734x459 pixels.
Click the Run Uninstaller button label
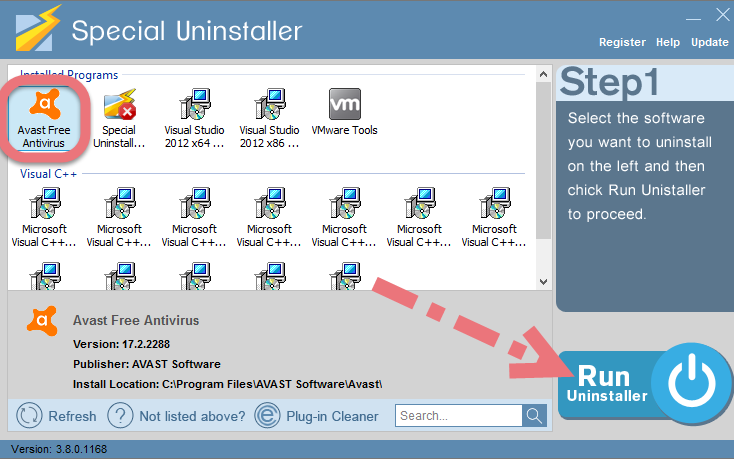607,384
